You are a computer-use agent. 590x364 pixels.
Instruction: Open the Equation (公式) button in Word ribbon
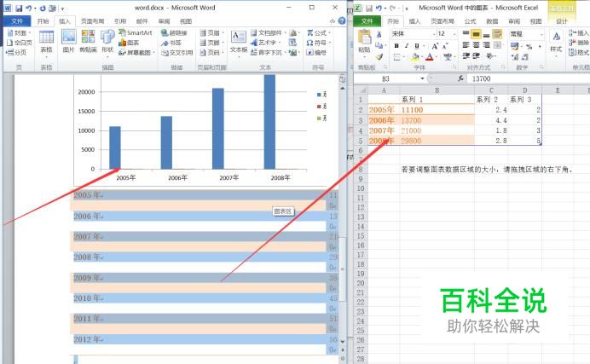(x=318, y=33)
